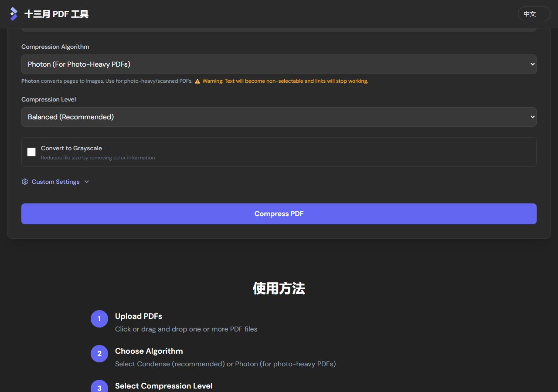
Task: Click the 十三月 PDF 工具 logo icon
Action: [x=14, y=14]
